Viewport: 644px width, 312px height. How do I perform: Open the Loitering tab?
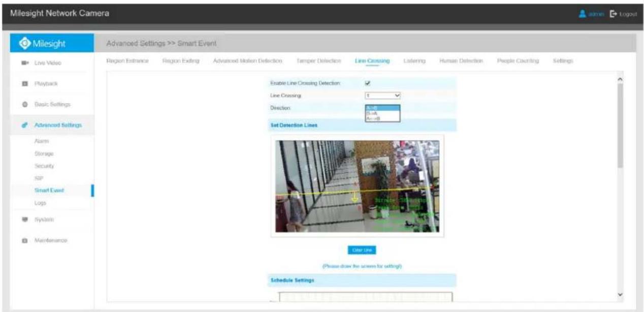pos(414,61)
